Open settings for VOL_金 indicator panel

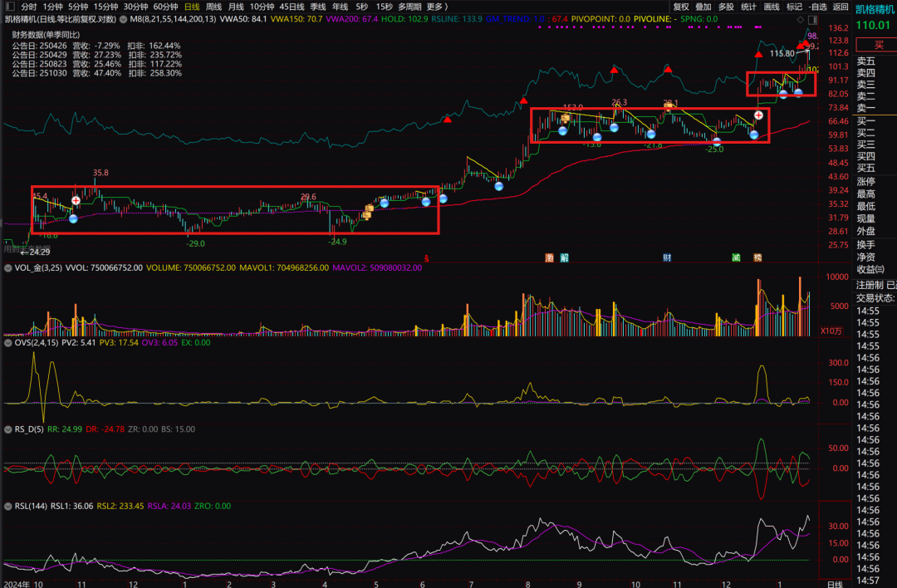coord(8,267)
